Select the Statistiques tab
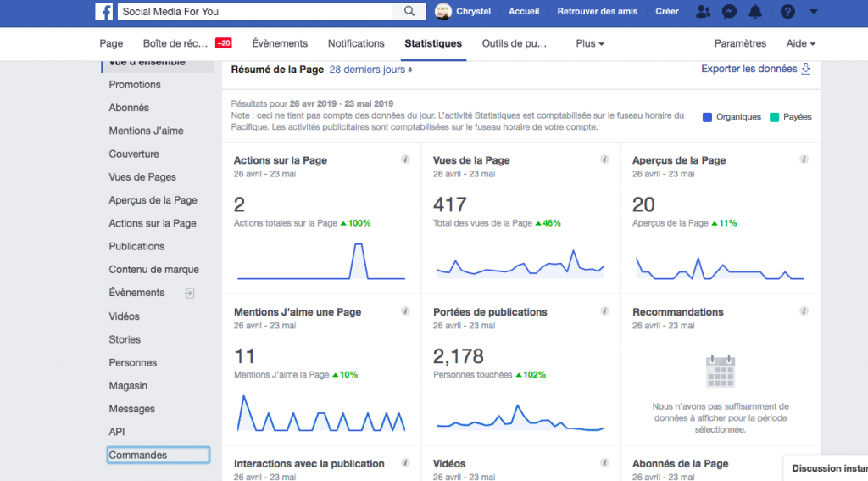The image size is (868, 481). click(433, 43)
